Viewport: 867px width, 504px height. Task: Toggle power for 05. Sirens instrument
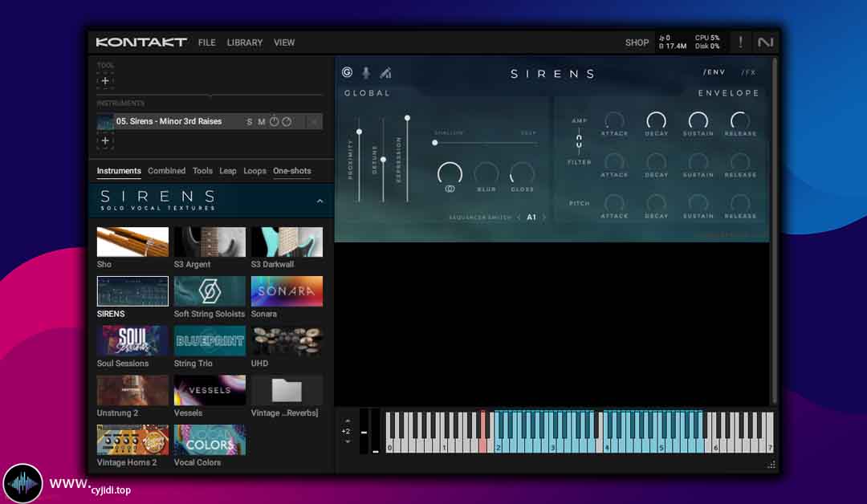[x=275, y=121]
